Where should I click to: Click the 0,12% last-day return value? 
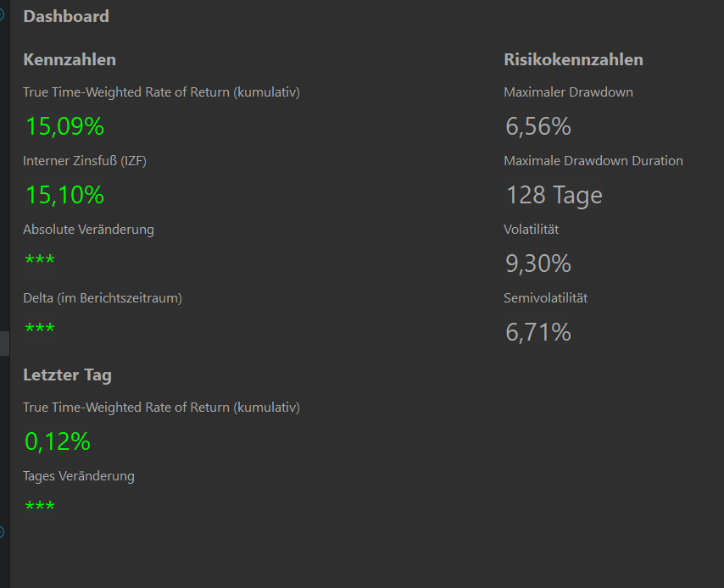57,441
